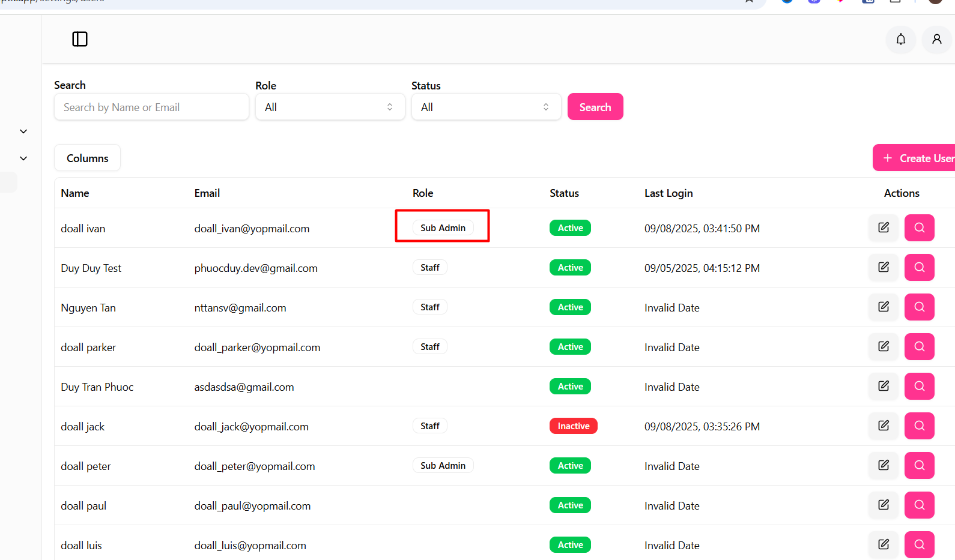
Task: Open the Columns visibility menu
Action: [87, 158]
